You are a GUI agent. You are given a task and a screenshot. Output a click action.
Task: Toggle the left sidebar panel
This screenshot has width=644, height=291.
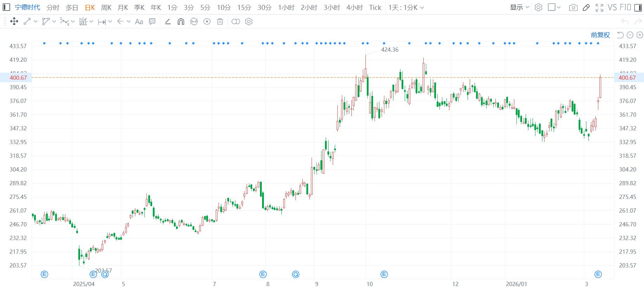click(6, 7)
